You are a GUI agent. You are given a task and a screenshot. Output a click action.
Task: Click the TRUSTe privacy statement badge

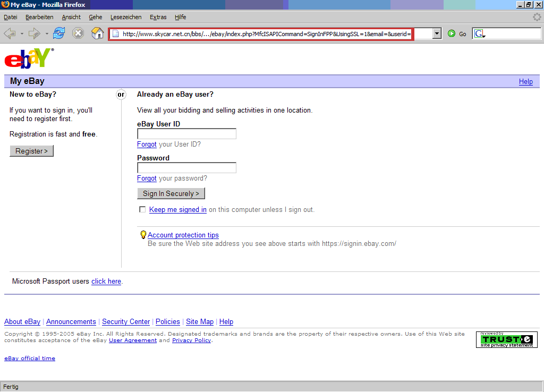tap(506, 339)
